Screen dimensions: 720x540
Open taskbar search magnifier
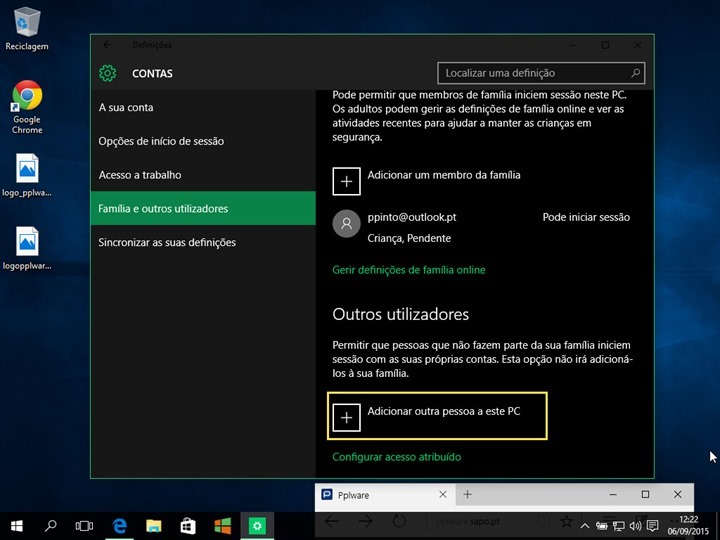pyautogui.click(x=51, y=526)
